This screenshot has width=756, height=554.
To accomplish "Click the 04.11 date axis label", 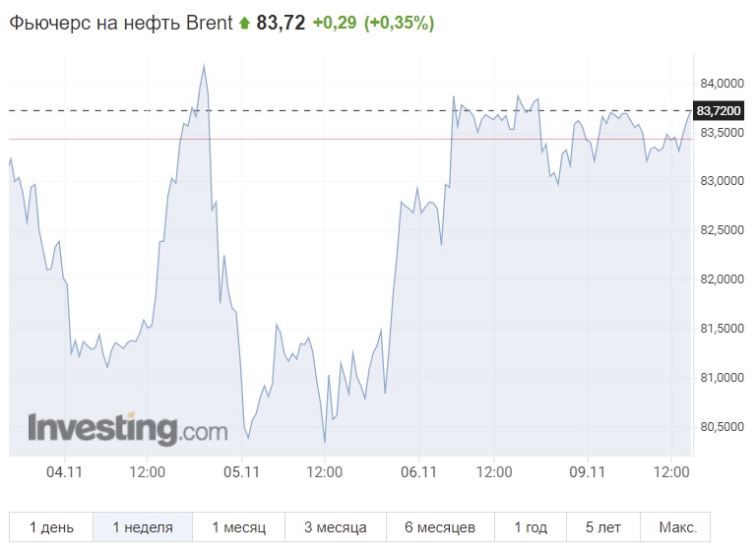I will (64, 471).
